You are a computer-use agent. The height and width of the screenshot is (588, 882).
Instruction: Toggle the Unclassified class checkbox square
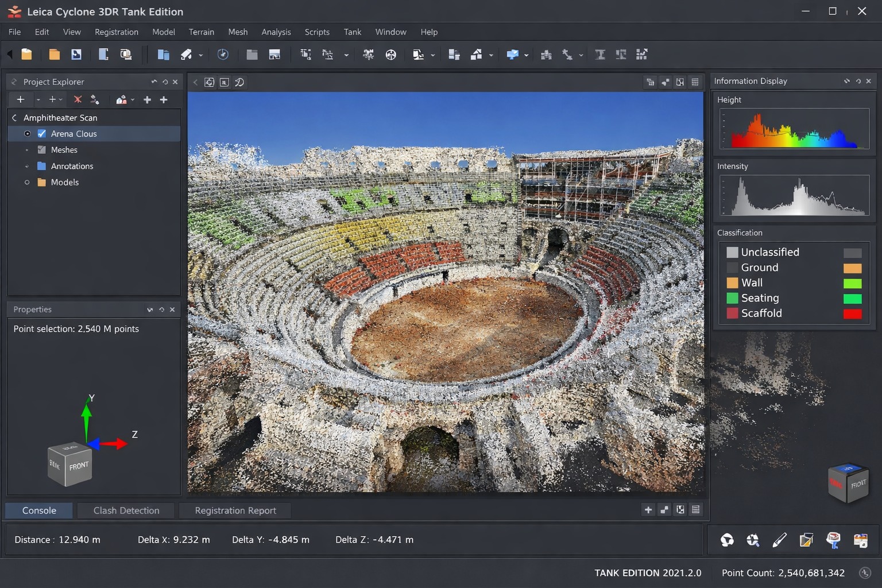732,252
